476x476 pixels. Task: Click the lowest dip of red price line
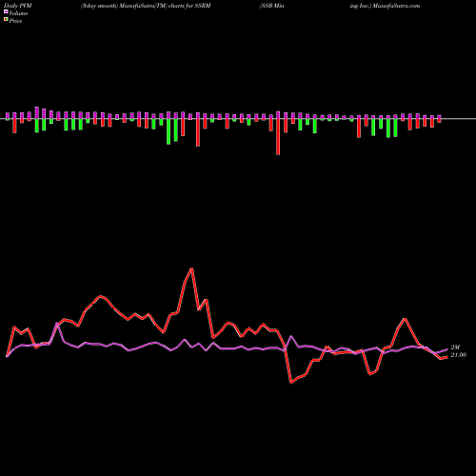(291, 383)
